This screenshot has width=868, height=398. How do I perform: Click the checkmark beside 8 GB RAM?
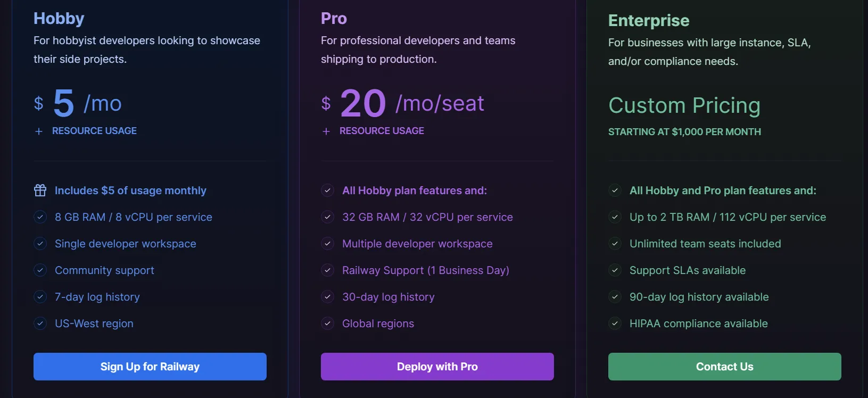(x=40, y=217)
